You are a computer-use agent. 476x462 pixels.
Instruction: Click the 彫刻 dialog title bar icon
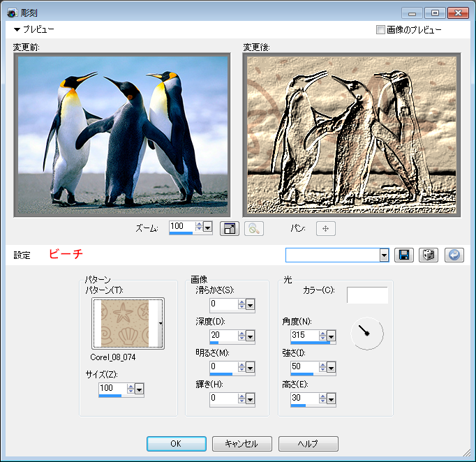[x=12, y=13]
